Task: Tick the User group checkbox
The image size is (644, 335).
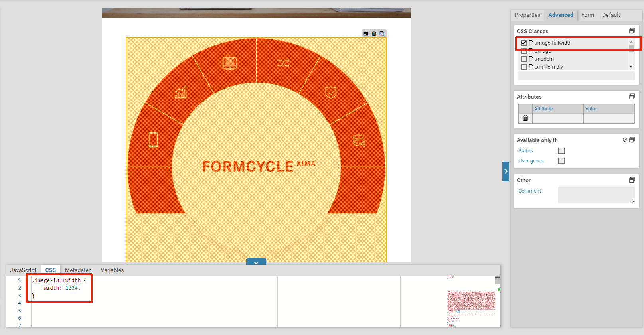Action: click(561, 161)
